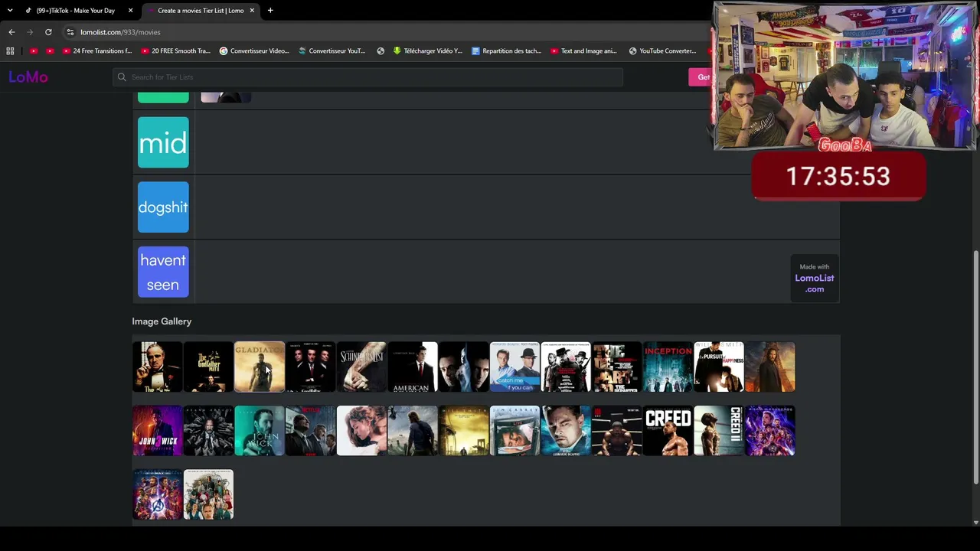Open the Convertisseur Video bookmark
This screenshot has height=551, width=980.
pyautogui.click(x=254, y=51)
